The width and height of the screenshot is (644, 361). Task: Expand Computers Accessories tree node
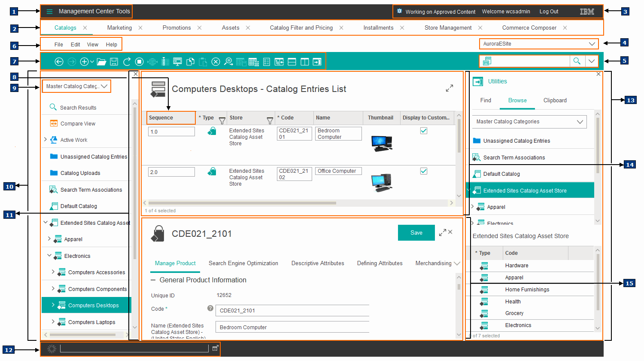(x=53, y=272)
